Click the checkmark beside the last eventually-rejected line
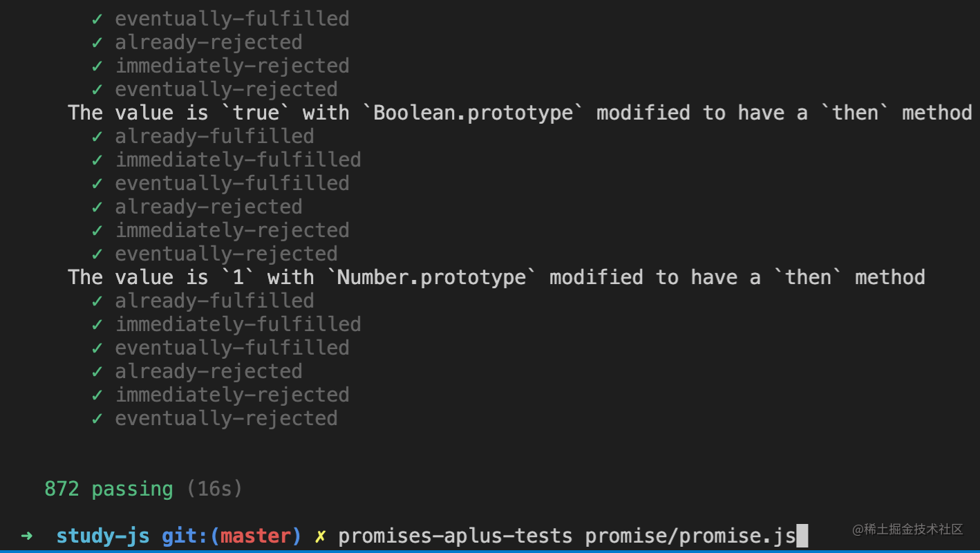 (x=97, y=418)
